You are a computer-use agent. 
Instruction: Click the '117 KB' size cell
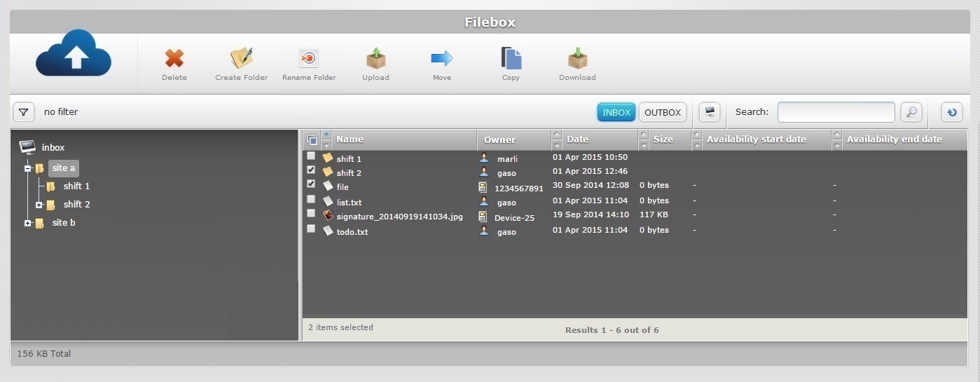point(654,214)
